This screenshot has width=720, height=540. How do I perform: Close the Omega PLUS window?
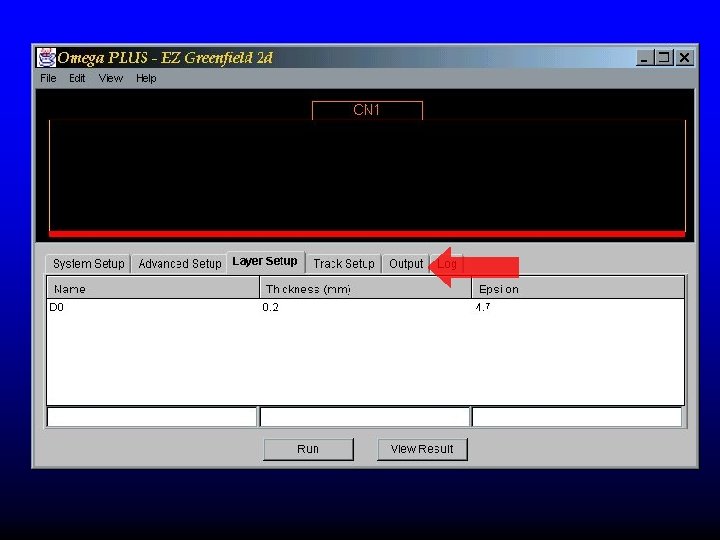[684, 58]
